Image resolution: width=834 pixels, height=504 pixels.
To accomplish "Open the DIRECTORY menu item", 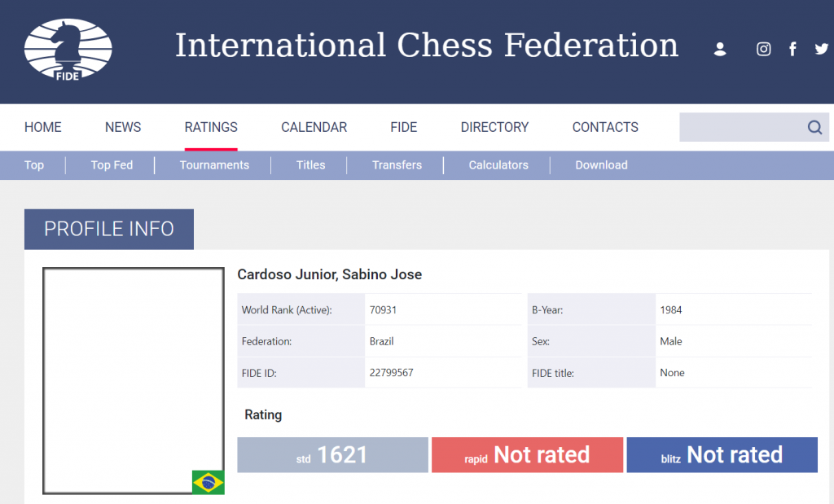I will click(494, 127).
